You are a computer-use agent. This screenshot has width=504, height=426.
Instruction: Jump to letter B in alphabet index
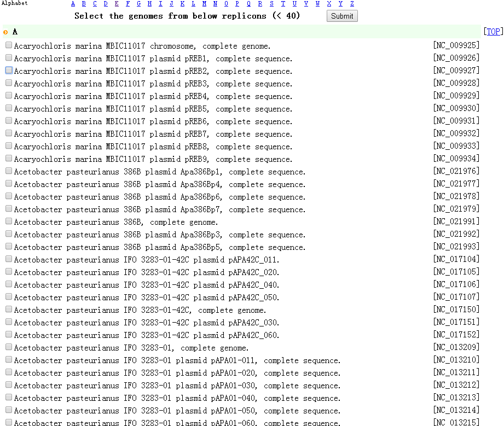84,4
